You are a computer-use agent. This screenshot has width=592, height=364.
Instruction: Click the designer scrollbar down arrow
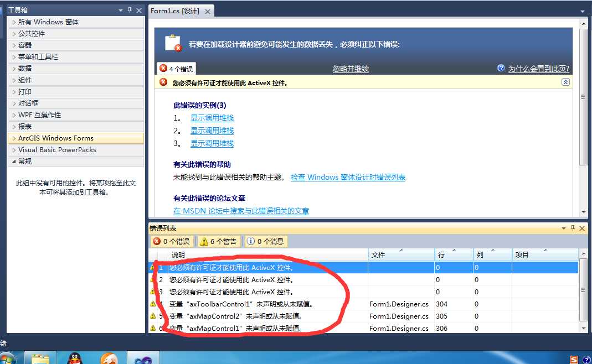(x=583, y=212)
